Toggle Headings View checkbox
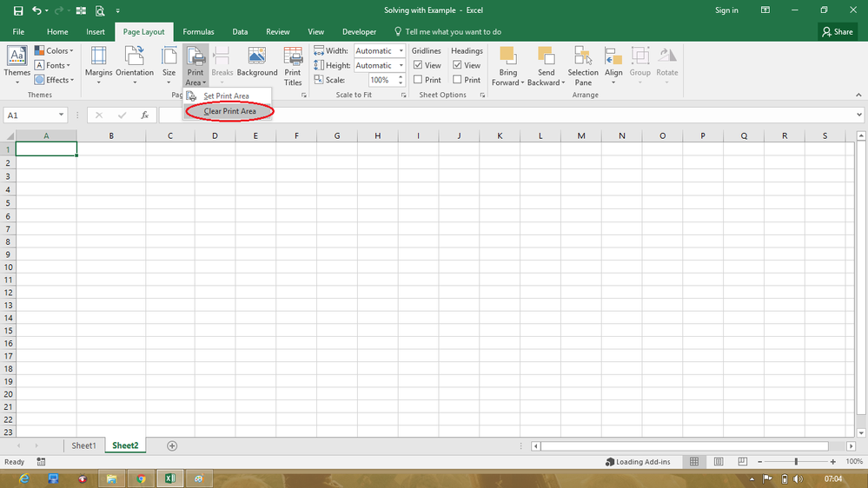The height and width of the screenshot is (488, 868). click(457, 65)
